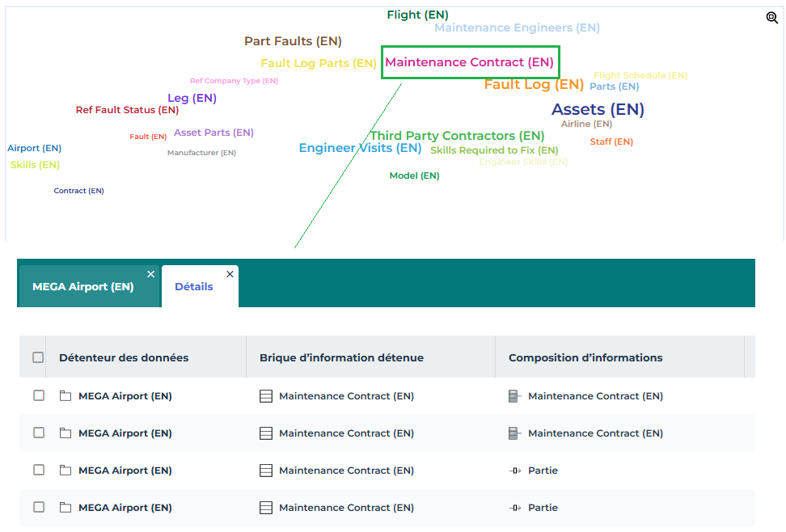786x532 pixels.
Task: Choose Third Party Contractors (EN) term
Action: pos(457,135)
